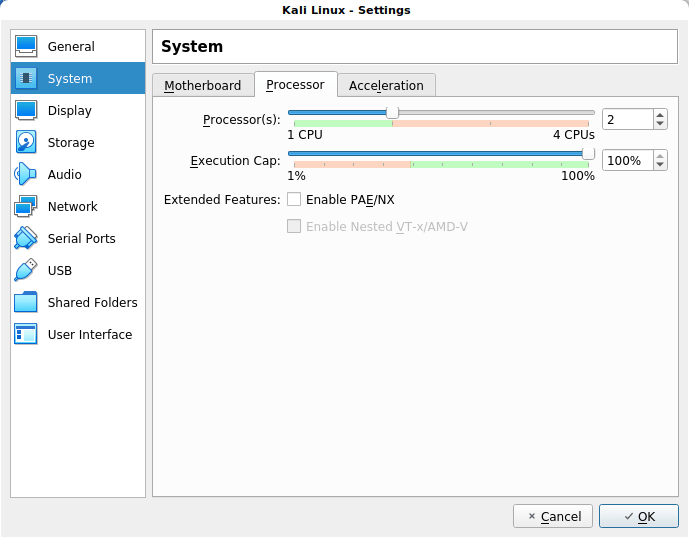Select the User Interface window icon
Screen dimensions: 689x538
(26, 334)
